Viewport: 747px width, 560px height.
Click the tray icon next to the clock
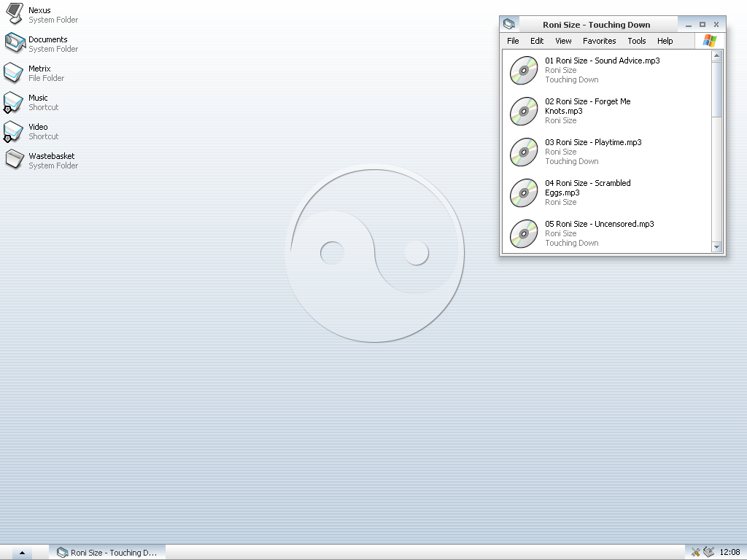[709, 553]
